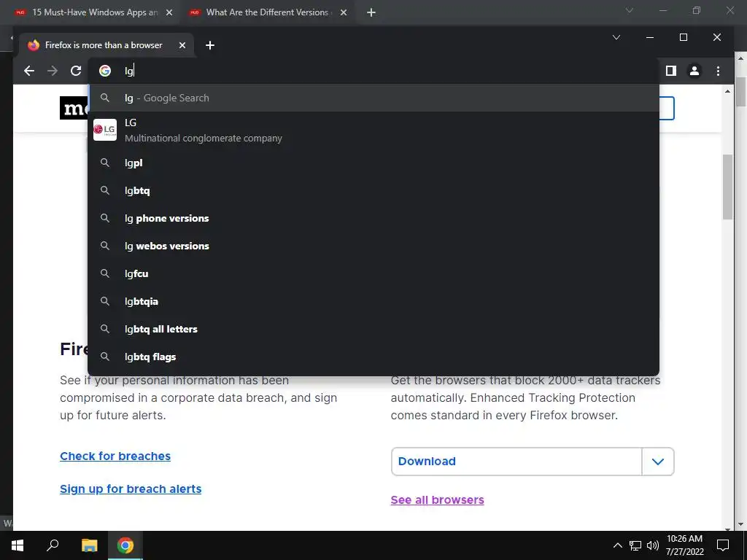The image size is (747, 560).
Task: Click the Google icon in the address bar
Action: [105, 71]
